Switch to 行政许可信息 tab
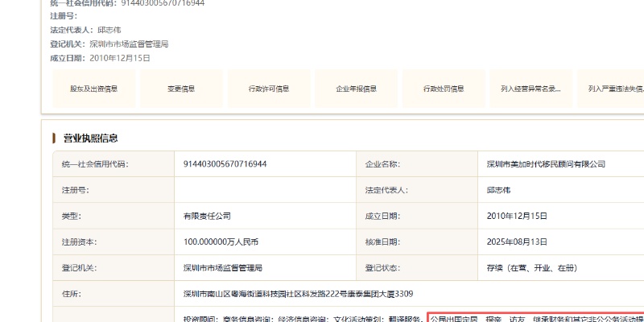 (x=269, y=89)
